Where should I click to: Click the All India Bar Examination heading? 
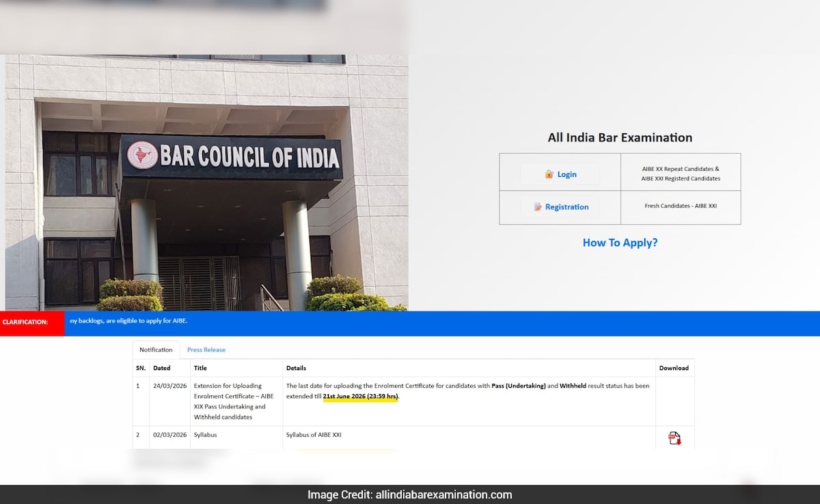(x=620, y=137)
